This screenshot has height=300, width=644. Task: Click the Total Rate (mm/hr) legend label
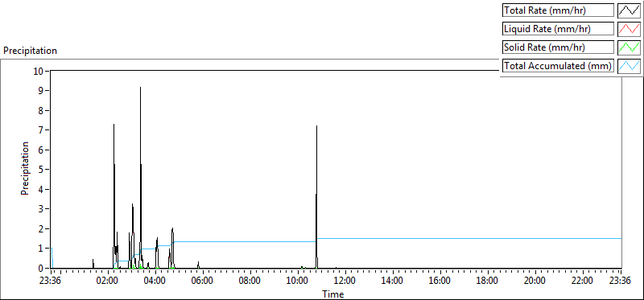pos(559,10)
